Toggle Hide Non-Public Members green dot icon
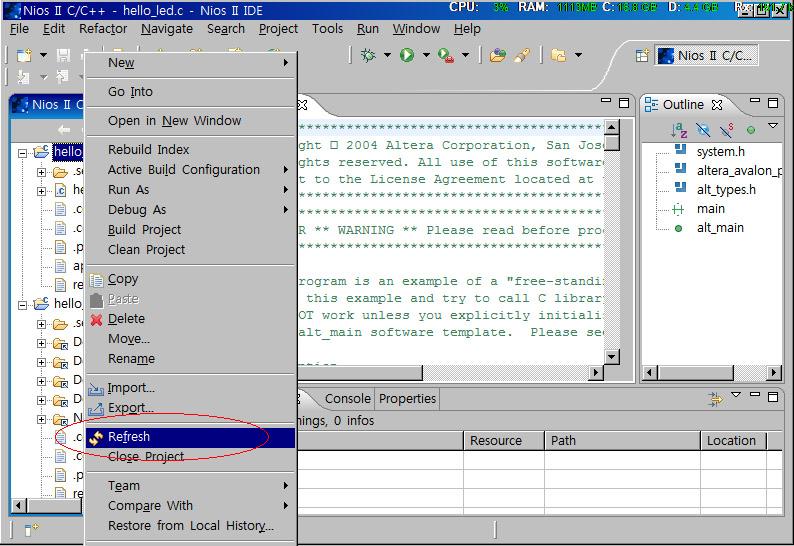Screen dimensions: 794x546 click(x=750, y=130)
